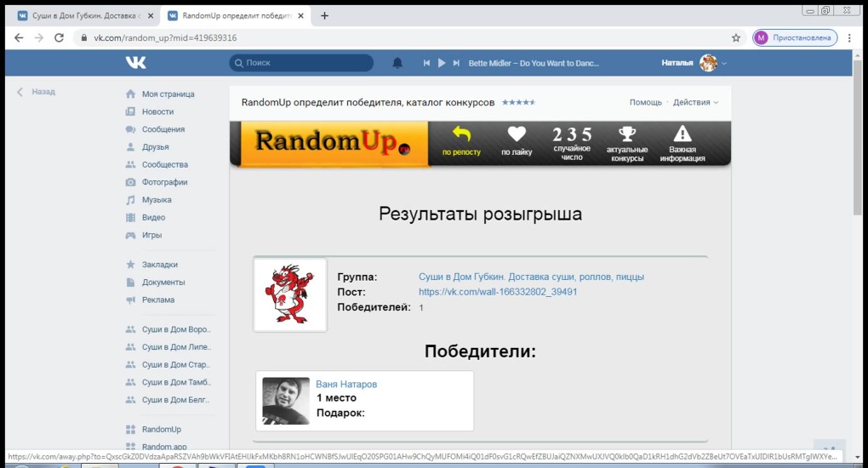Skip to the previous music track
868x468 pixels.
pos(426,63)
